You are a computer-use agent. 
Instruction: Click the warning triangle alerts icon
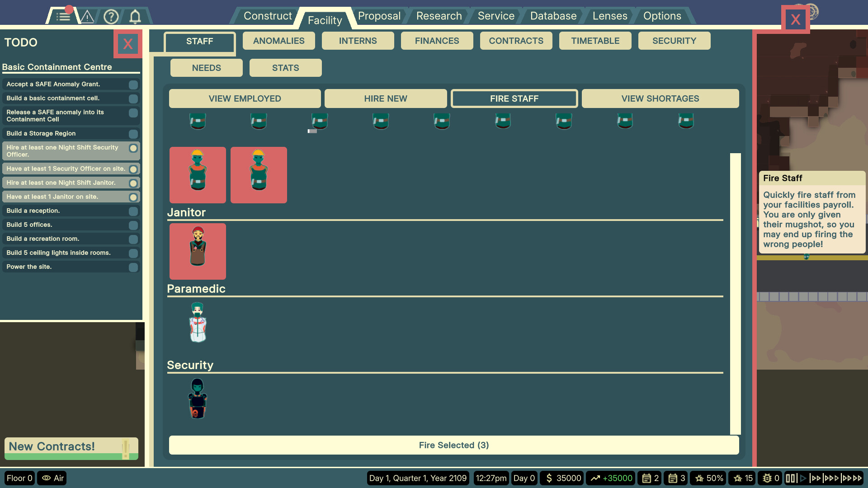pos(87,16)
